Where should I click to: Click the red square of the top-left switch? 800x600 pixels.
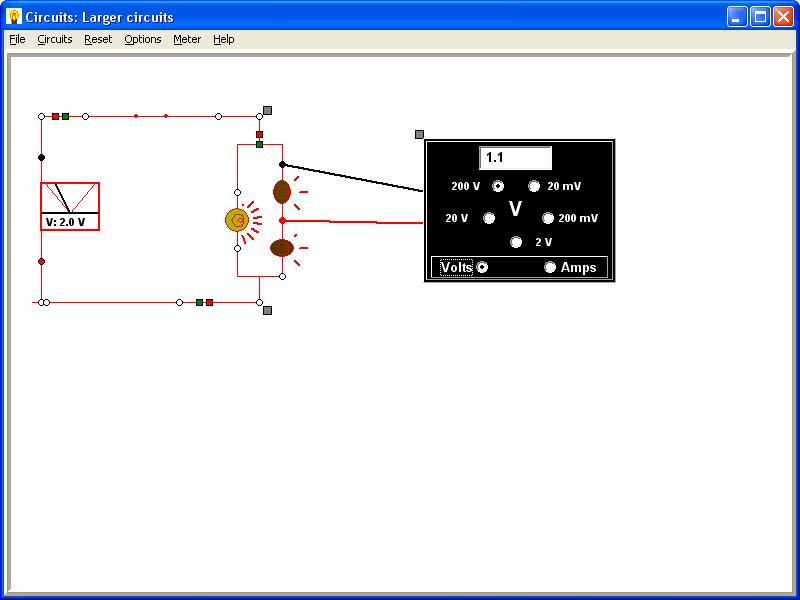tap(55, 116)
